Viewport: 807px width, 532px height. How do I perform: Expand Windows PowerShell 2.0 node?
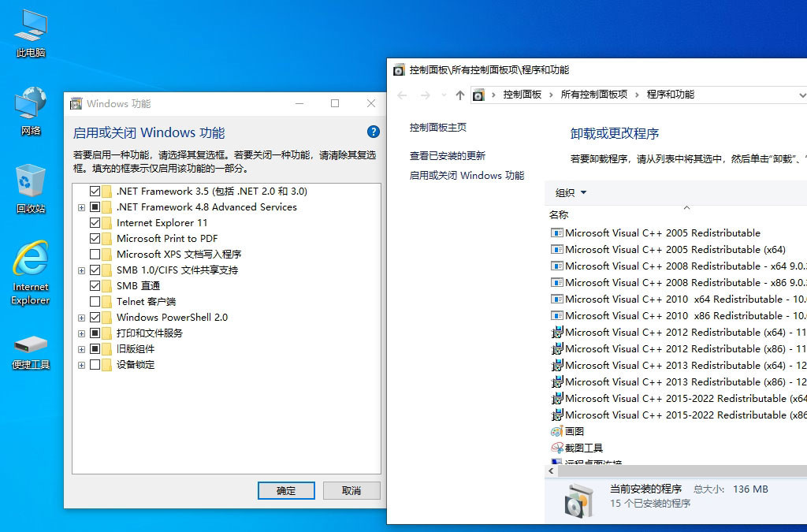tap(81, 318)
